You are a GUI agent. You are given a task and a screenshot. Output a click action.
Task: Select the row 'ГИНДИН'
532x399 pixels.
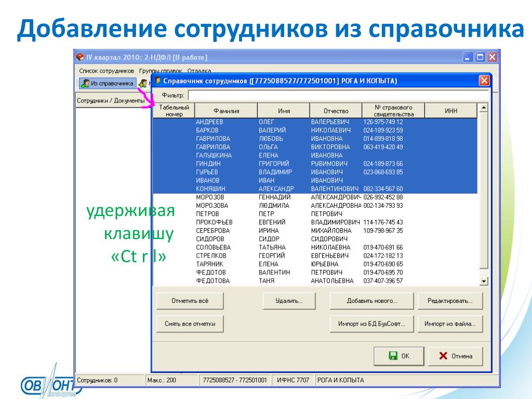tap(315, 164)
